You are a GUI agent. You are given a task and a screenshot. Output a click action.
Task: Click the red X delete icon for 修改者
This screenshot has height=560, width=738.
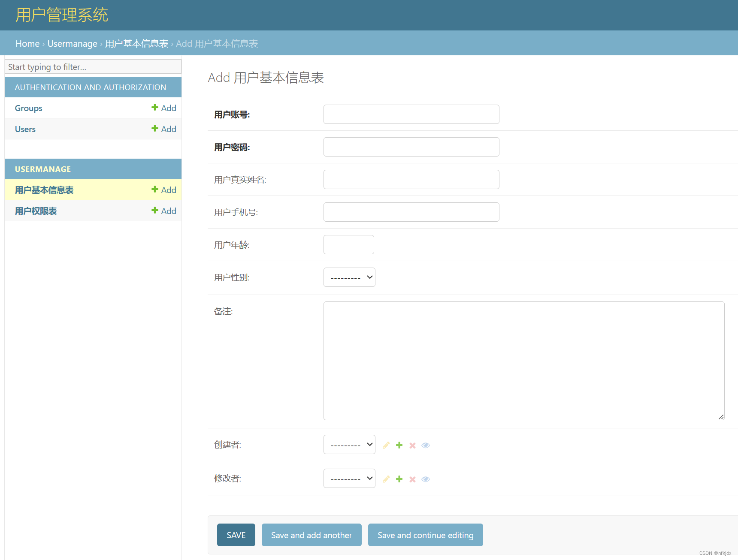412,479
